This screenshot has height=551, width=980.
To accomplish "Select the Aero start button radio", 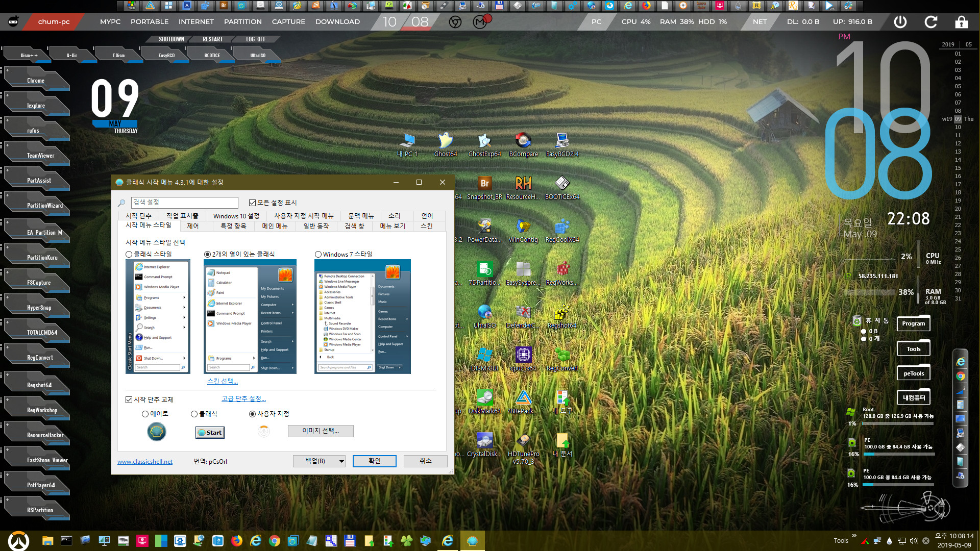I will click(145, 414).
